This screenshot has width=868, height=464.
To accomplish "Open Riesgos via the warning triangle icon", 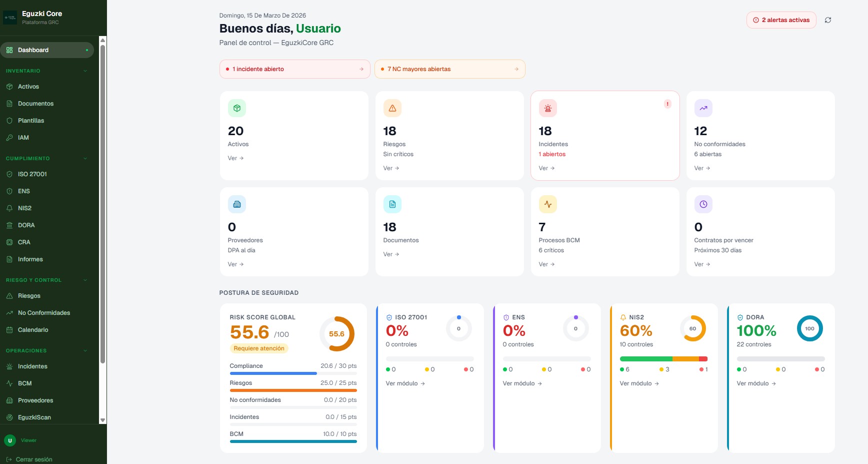I will 10,296.
